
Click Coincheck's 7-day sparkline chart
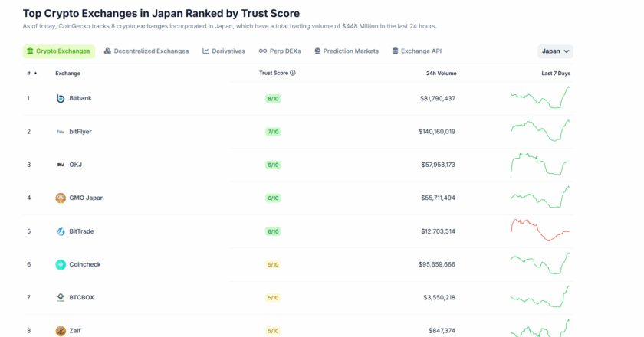[x=540, y=263]
